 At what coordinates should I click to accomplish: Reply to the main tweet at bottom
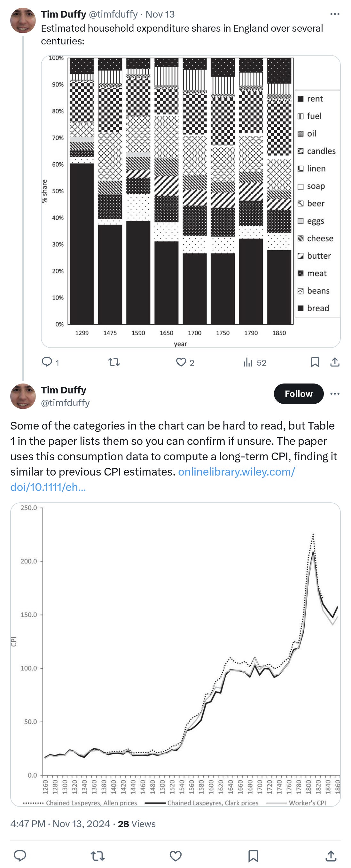tap(20, 856)
